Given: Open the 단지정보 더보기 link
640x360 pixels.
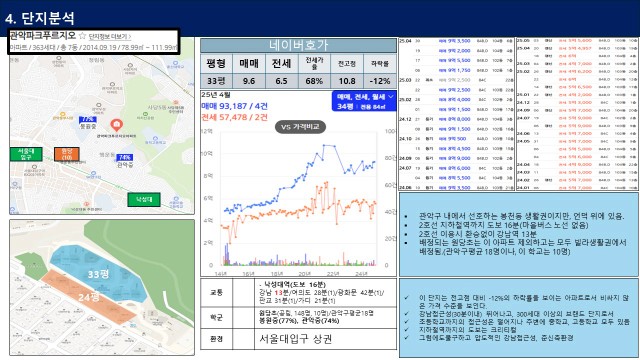Looking at the screenshot, I should [109, 37].
